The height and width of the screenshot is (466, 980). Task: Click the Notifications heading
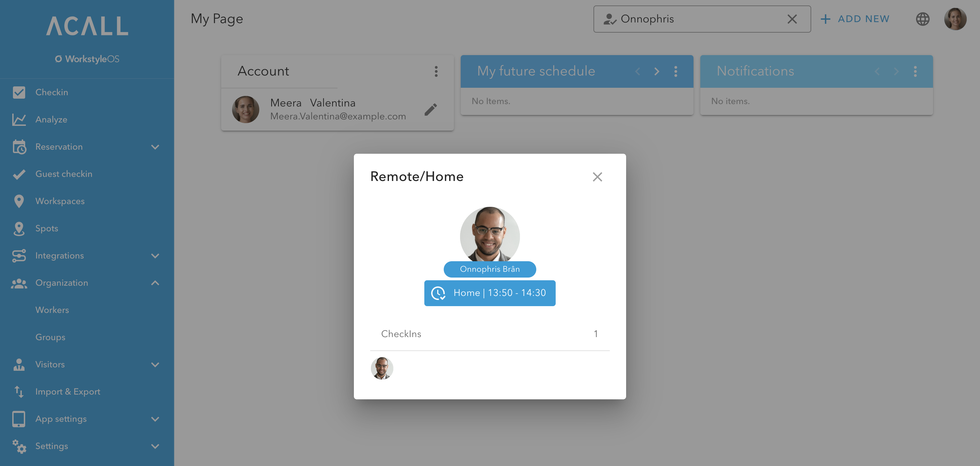coord(755,71)
